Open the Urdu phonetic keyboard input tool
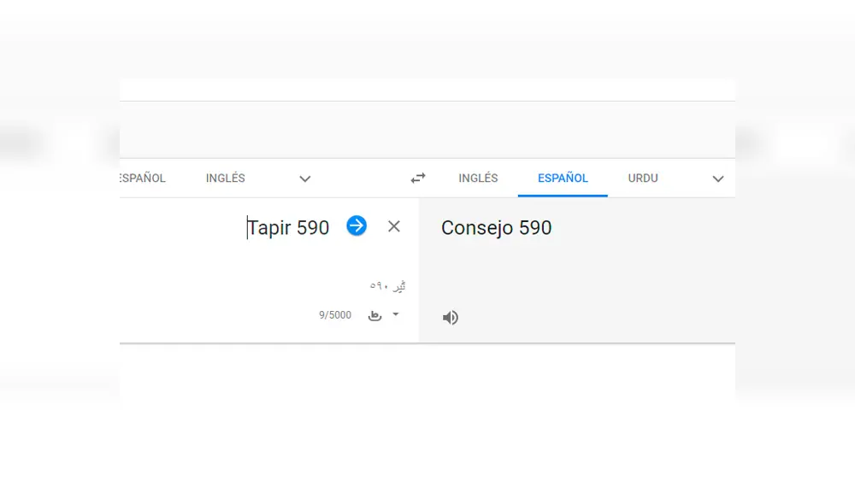This screenshot has height=504, width=855. [374, 314]
